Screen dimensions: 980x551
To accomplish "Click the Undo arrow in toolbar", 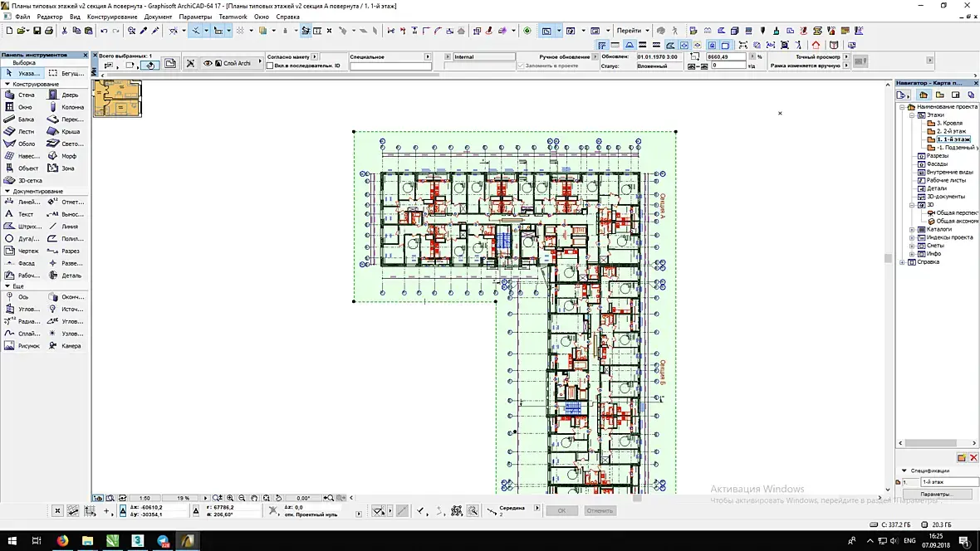I will 104,31.
